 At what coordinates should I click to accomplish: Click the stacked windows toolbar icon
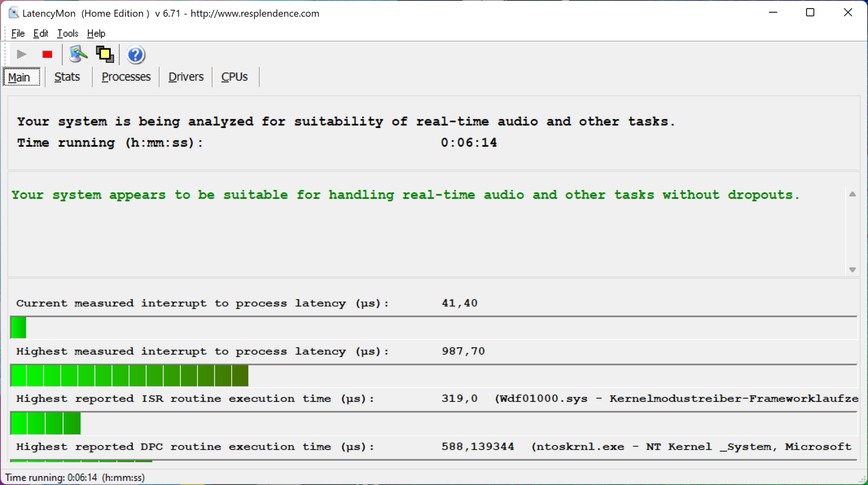click(x=105, y=55)
